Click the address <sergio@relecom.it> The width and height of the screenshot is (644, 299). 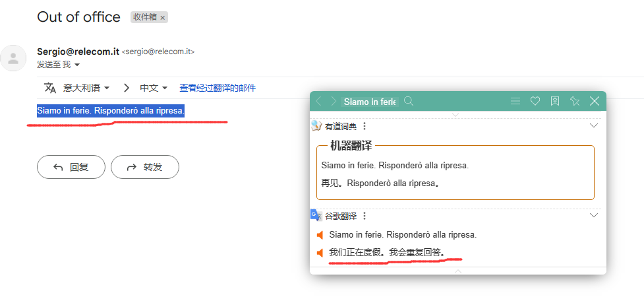(158, 52)
